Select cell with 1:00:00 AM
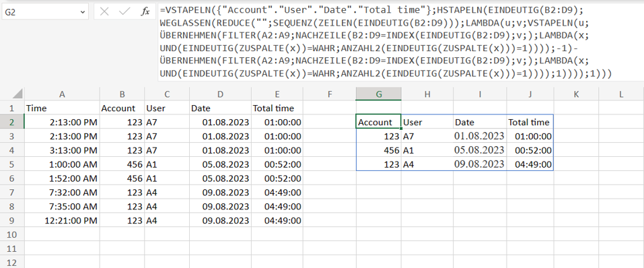The image size is (644, 268). (x=62, y=164)
